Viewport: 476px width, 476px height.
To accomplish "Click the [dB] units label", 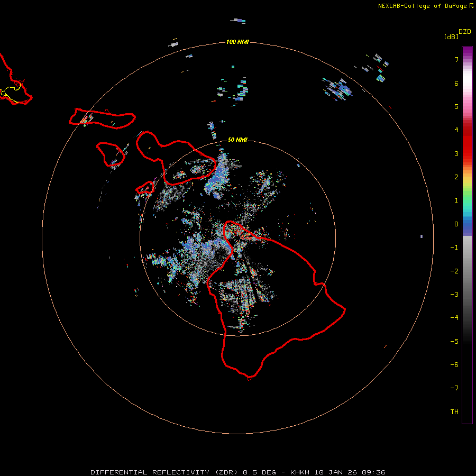I will coord(452,36).
